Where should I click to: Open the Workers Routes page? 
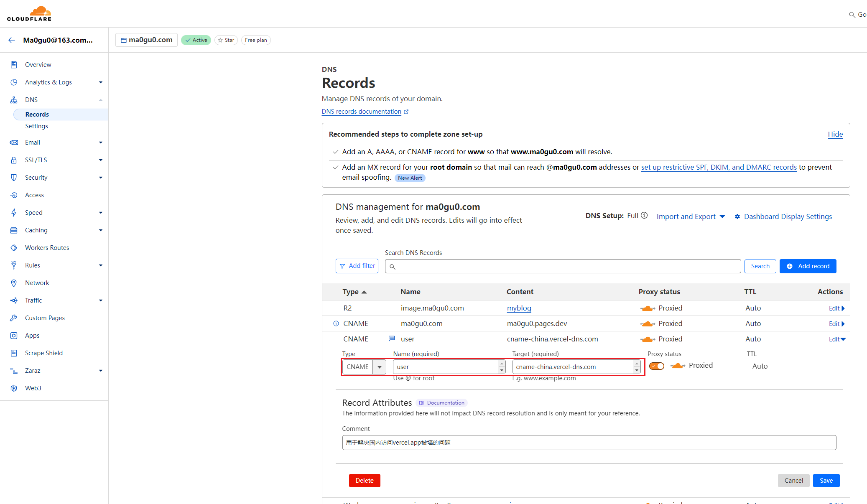click(x=47, y=248)
